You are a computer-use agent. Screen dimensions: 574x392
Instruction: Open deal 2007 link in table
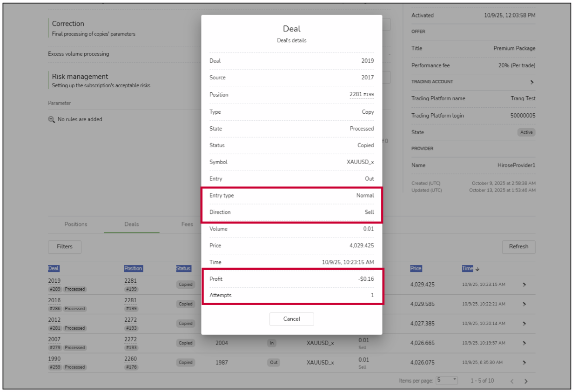54,340
